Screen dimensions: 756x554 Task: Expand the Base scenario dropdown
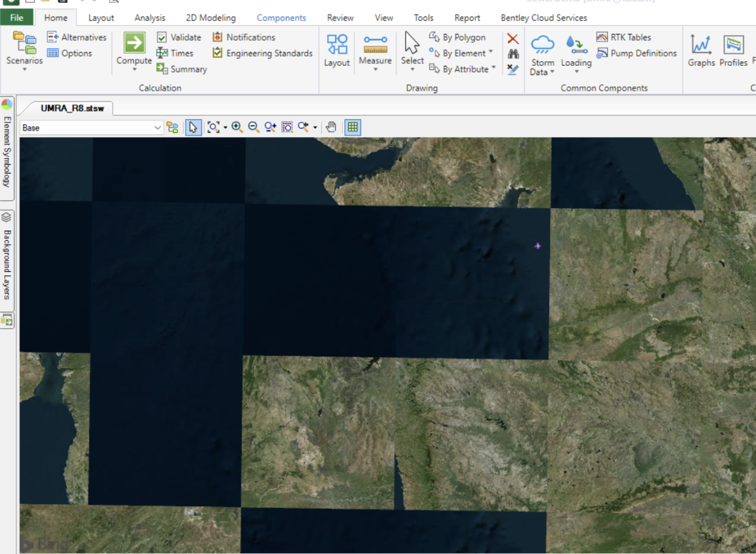point(158,128)
